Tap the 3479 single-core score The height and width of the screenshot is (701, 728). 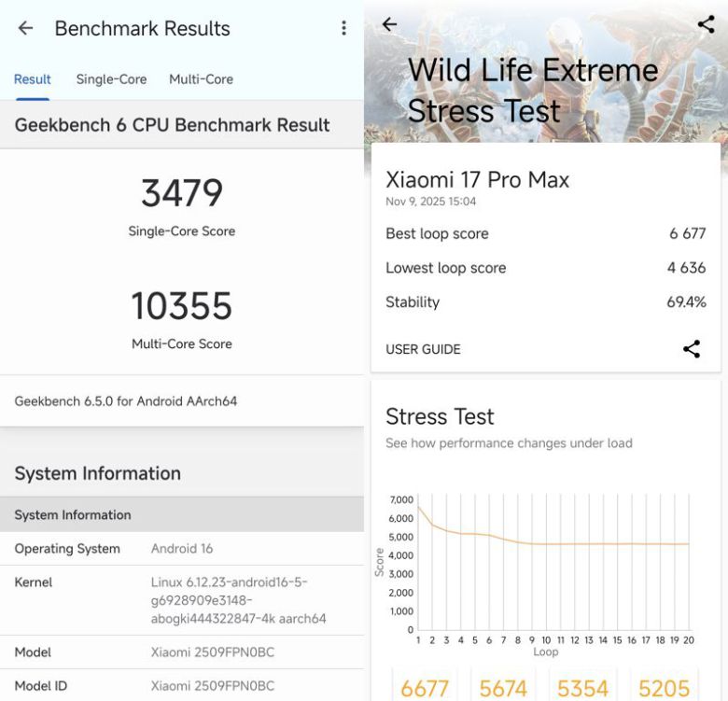pyautogui.click(x=182, y=193)
